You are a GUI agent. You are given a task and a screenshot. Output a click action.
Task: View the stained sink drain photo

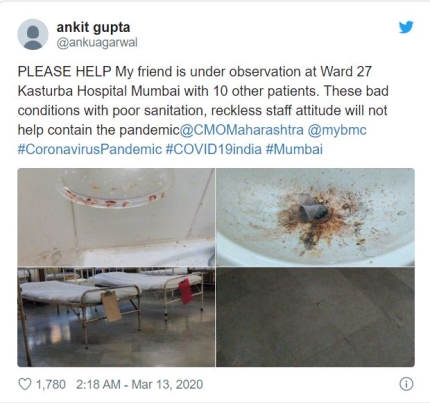click(x=315, y=217)
